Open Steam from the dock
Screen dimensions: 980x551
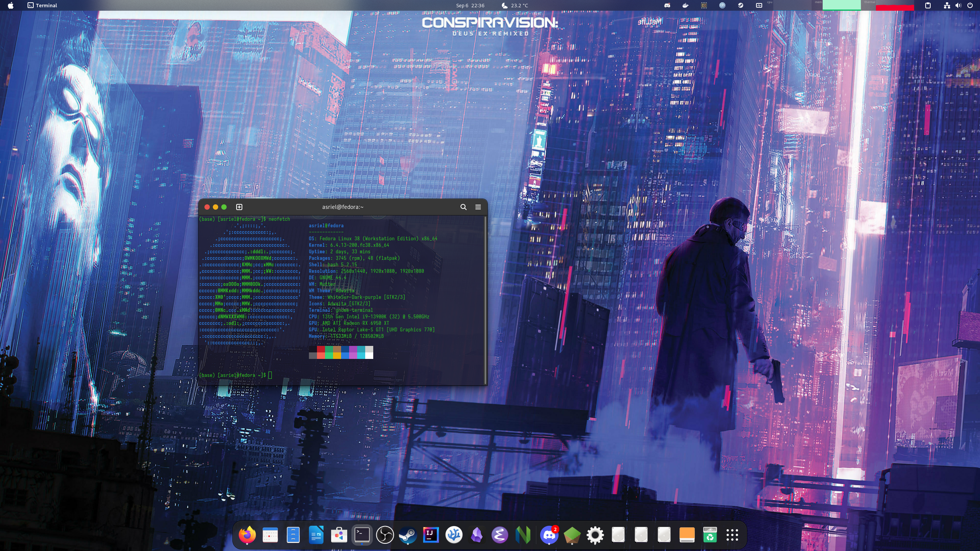coord(408,535)
